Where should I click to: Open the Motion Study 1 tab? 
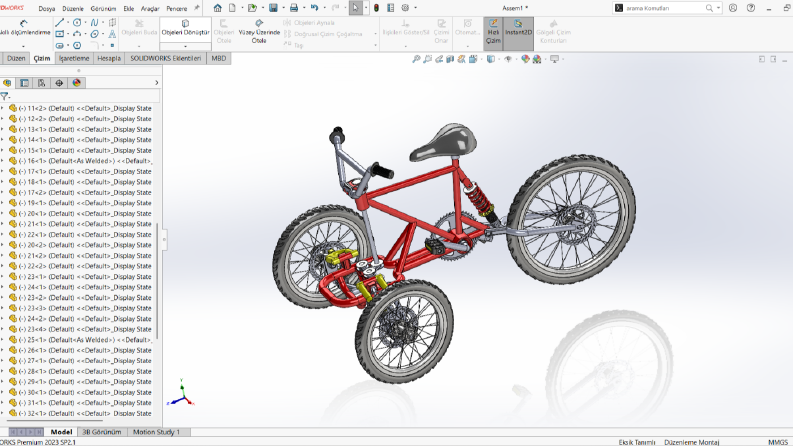click(156, 432)
